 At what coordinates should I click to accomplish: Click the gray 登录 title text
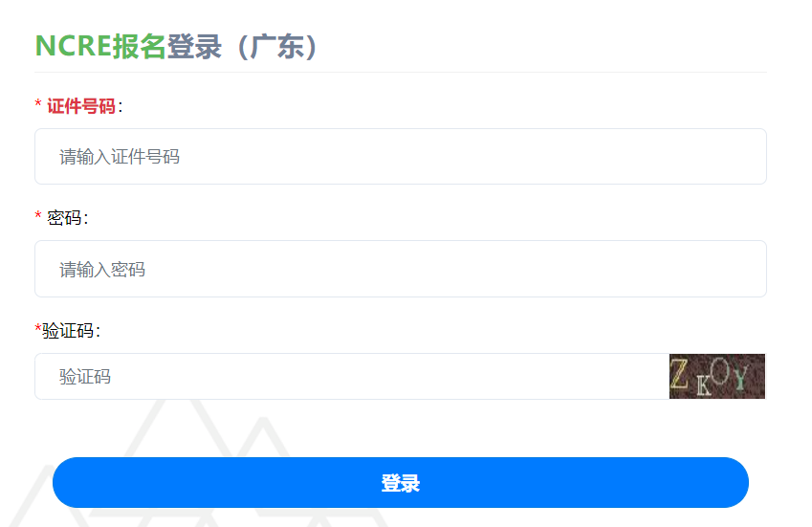pyautogui.click(x=194, y=46)
